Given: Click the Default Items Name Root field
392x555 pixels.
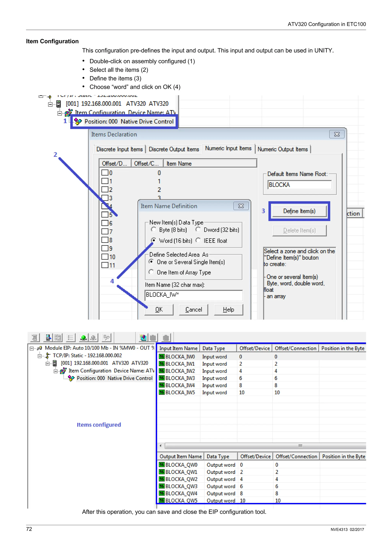Looking at the screenshot, I should click(x=300, y=185).
